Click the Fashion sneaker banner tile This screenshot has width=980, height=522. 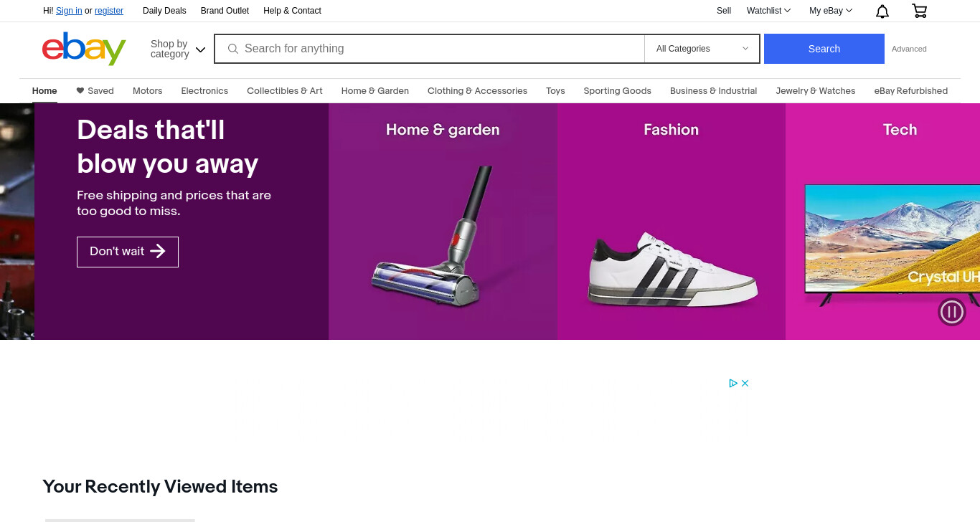click(672, 222)
